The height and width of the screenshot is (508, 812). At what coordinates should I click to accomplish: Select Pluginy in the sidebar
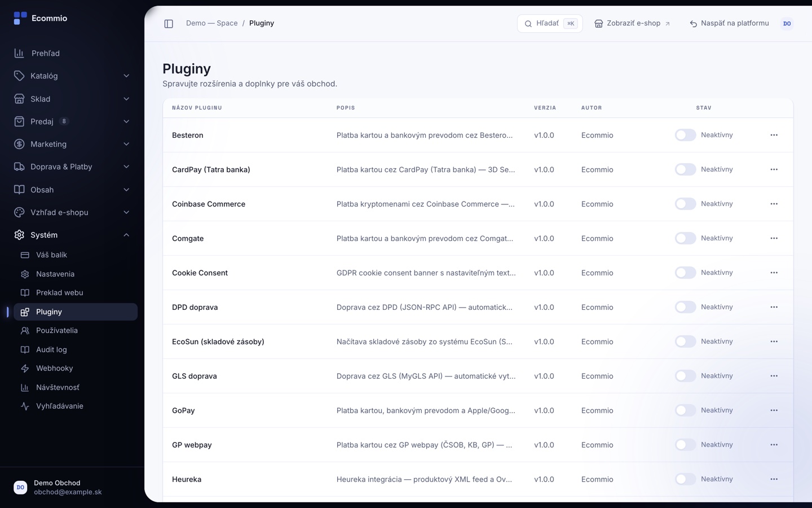[x=76, y=312]
